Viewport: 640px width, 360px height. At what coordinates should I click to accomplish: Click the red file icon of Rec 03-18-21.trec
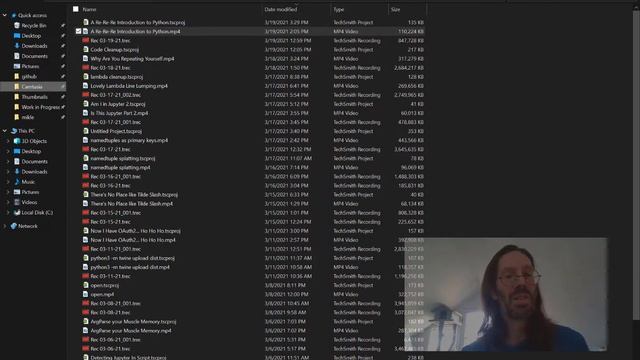[x=85, y=67]
